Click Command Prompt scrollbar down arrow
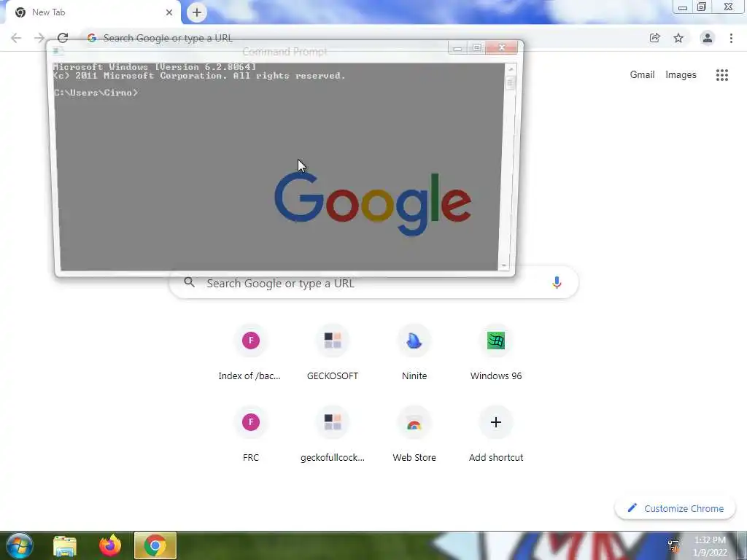The width and height of the screenshot is (747, 560). point(503,265)
